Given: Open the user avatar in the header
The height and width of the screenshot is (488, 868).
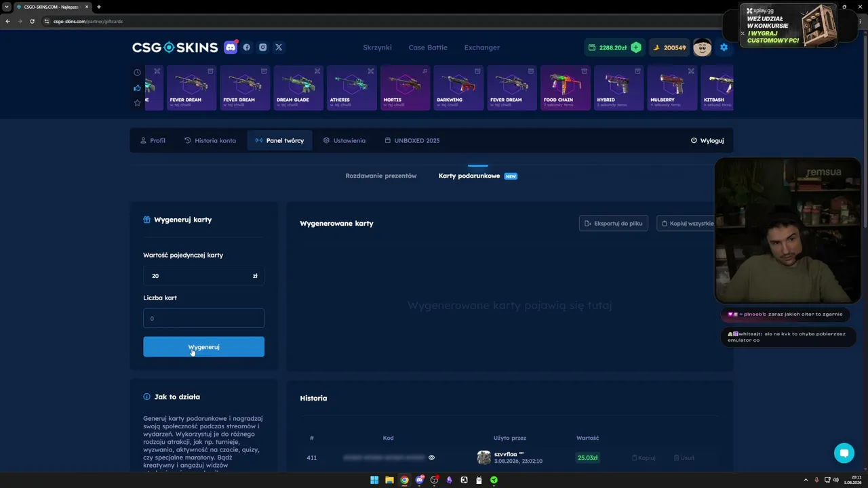Looking at the screenshot, I should [702, 47].
